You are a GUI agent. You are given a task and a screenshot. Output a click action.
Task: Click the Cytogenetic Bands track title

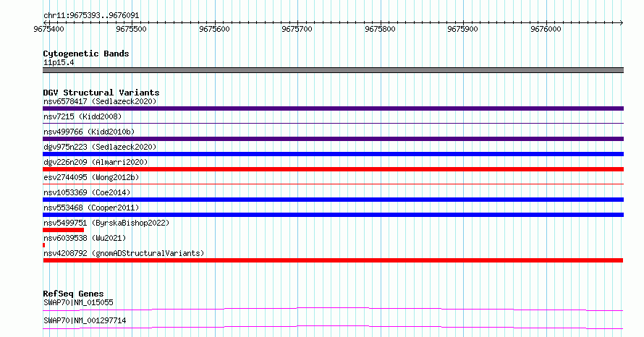[86, 54]
